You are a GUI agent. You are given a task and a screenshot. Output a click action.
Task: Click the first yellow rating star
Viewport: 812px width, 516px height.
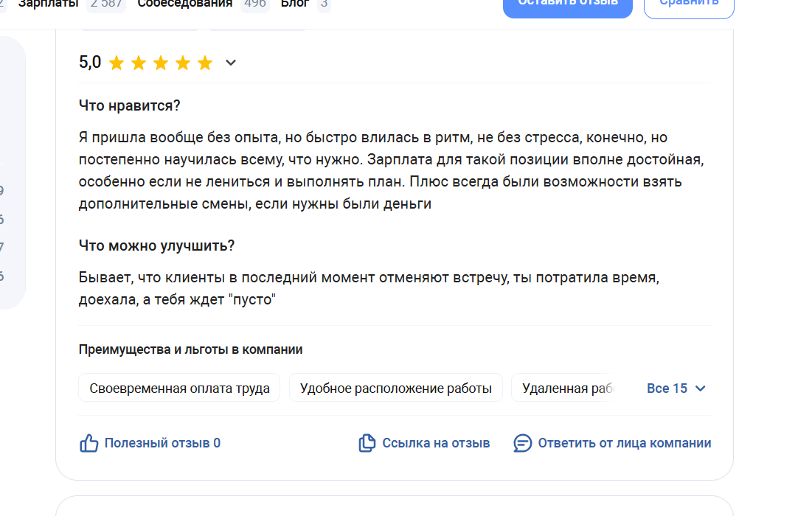(117, 63)
